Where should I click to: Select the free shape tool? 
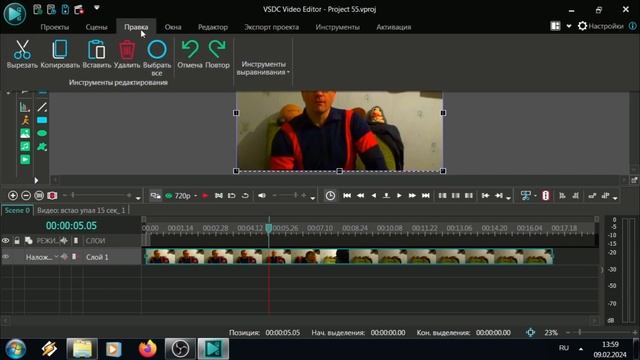(x=42, y=147)
